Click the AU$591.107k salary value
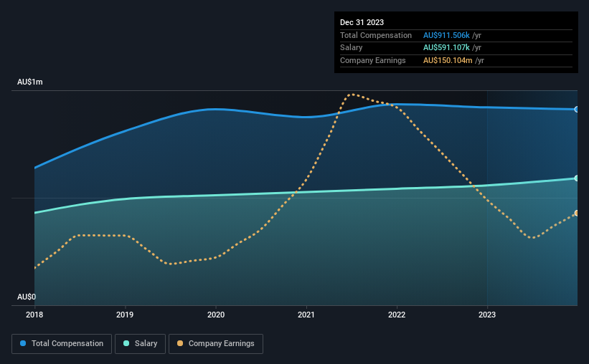The height and width of the screenshot is (364, 589). [x=446, y=48]
